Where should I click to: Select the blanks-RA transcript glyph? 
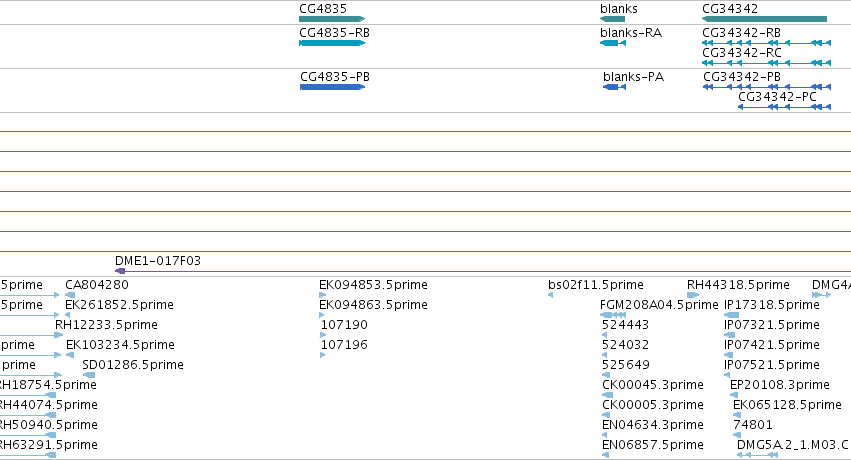[613, 43]
